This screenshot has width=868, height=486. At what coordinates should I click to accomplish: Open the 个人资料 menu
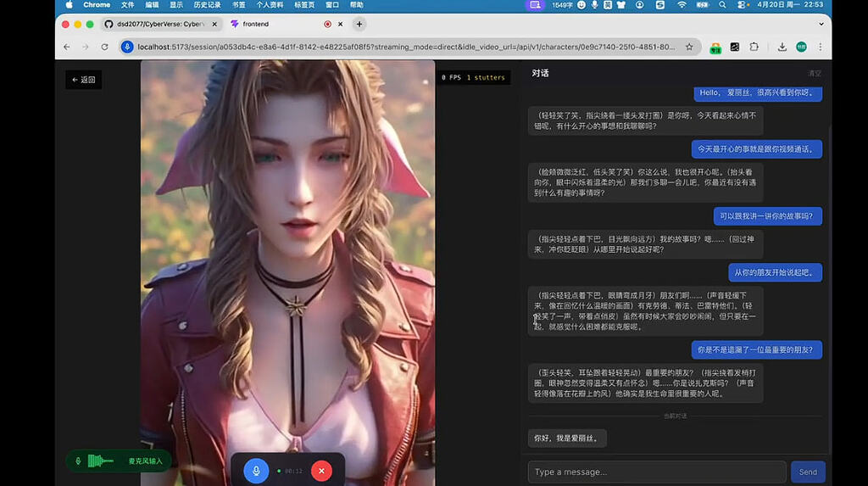click(x=270, y=5)
